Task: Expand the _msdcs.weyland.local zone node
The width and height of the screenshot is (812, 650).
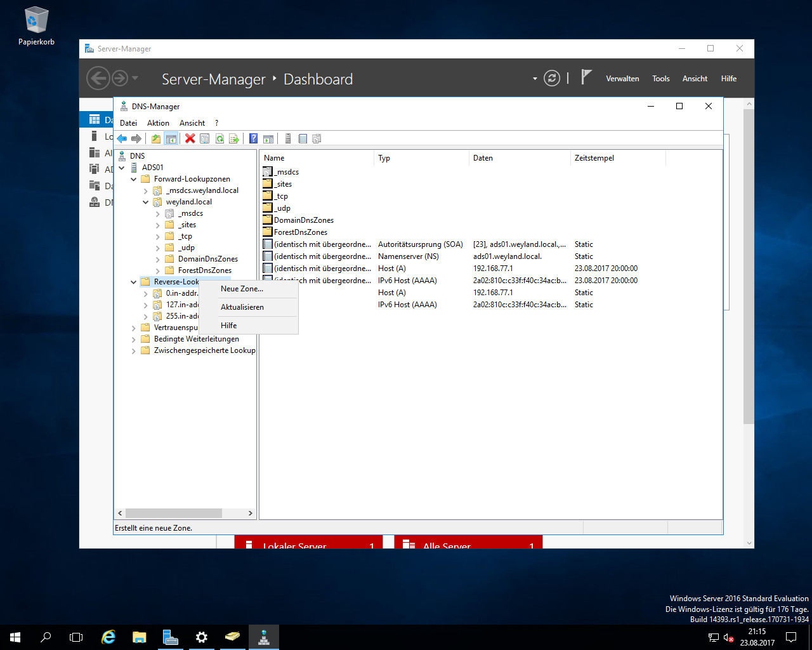Action: click(146, 190)
